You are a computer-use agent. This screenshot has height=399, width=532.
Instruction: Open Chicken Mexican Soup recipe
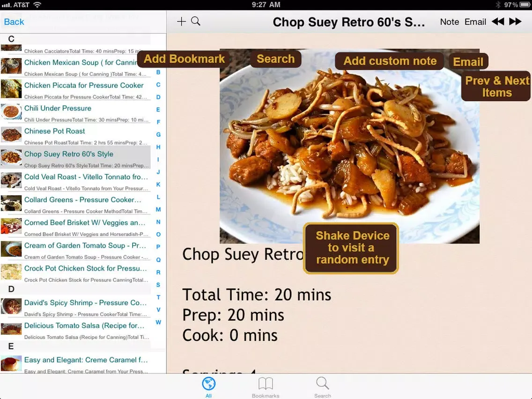(x=75, y=66)
